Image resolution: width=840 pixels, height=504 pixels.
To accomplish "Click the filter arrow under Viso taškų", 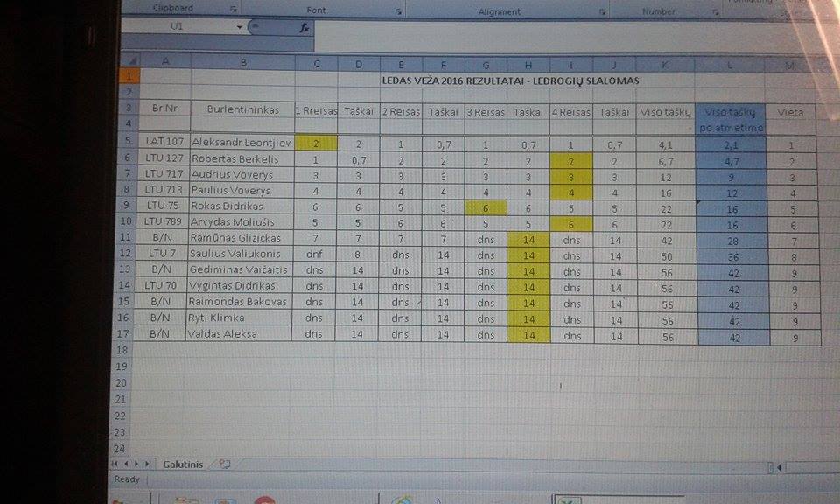I will (689, 129).
